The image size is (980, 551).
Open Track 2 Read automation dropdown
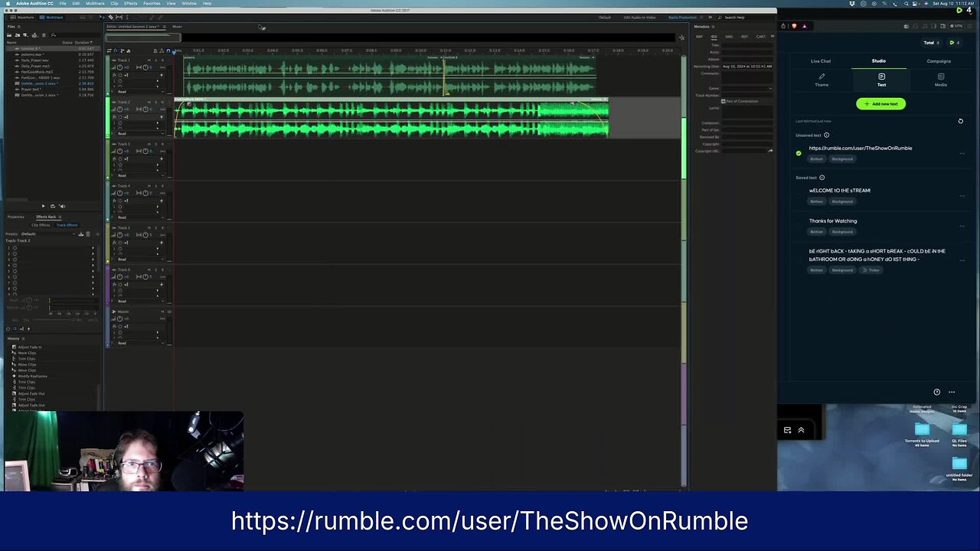(141, 133)
